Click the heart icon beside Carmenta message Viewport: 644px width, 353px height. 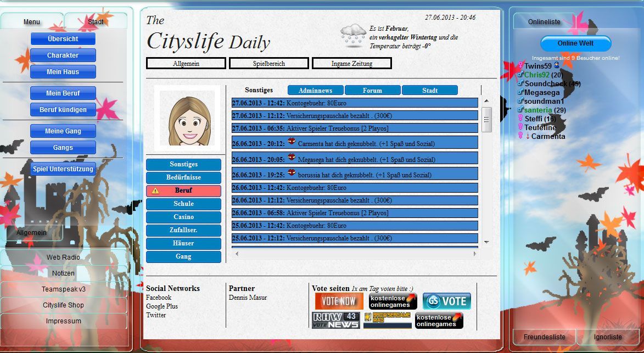(x=291, y=141)
